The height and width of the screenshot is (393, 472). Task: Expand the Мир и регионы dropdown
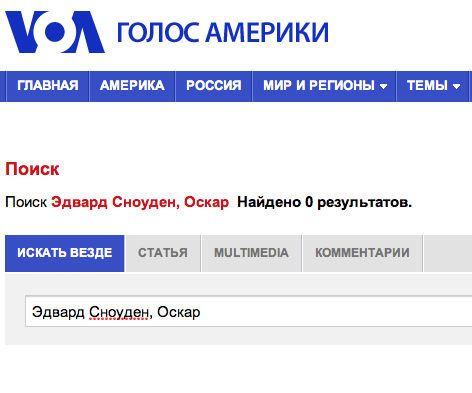click(324, 86)
